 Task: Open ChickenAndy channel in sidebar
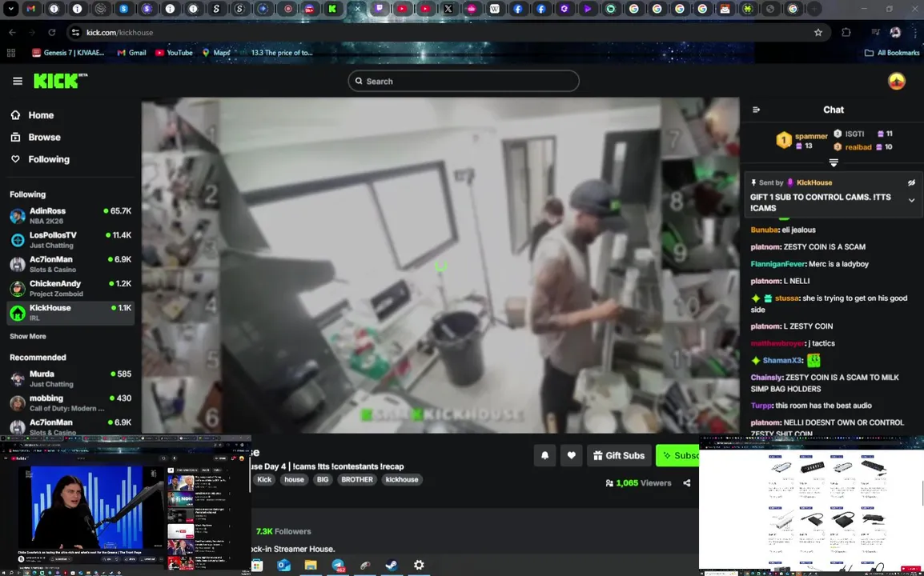(70, 288)
